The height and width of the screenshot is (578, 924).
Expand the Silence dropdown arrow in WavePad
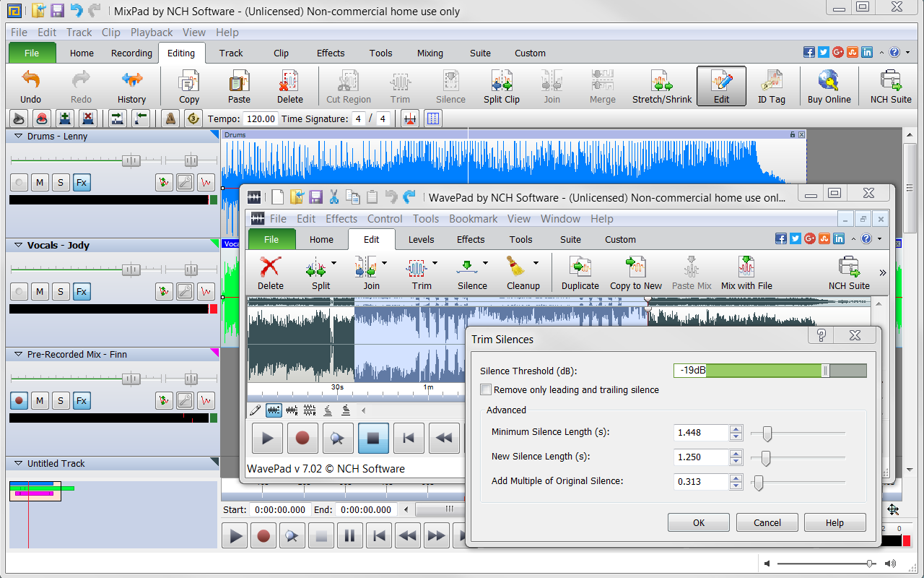coord(485,263)
